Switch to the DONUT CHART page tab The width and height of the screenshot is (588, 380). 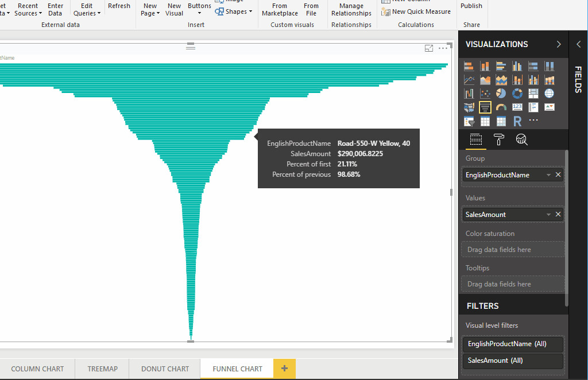point(165,369)
